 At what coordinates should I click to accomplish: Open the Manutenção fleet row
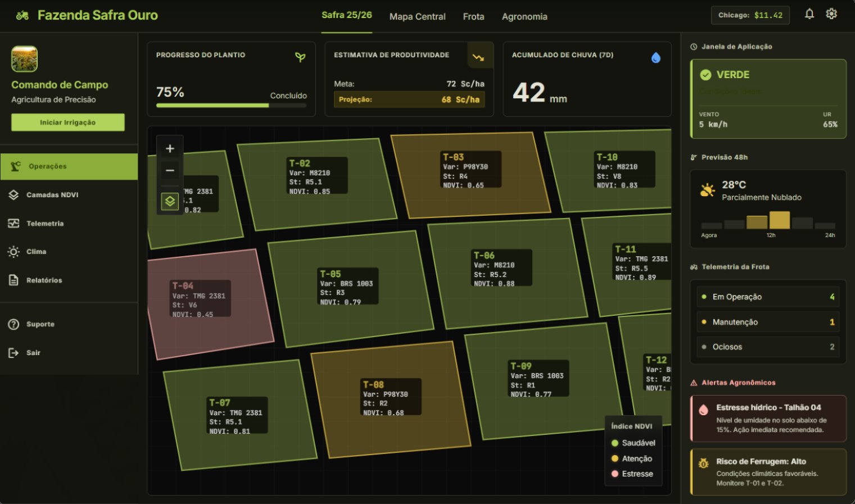768,322
